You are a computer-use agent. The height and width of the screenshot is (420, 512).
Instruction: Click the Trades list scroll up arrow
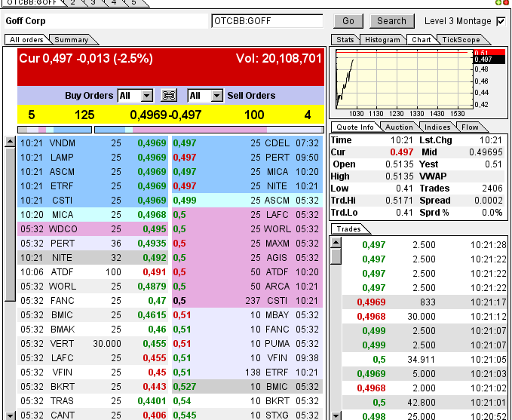tap(336, 242)
